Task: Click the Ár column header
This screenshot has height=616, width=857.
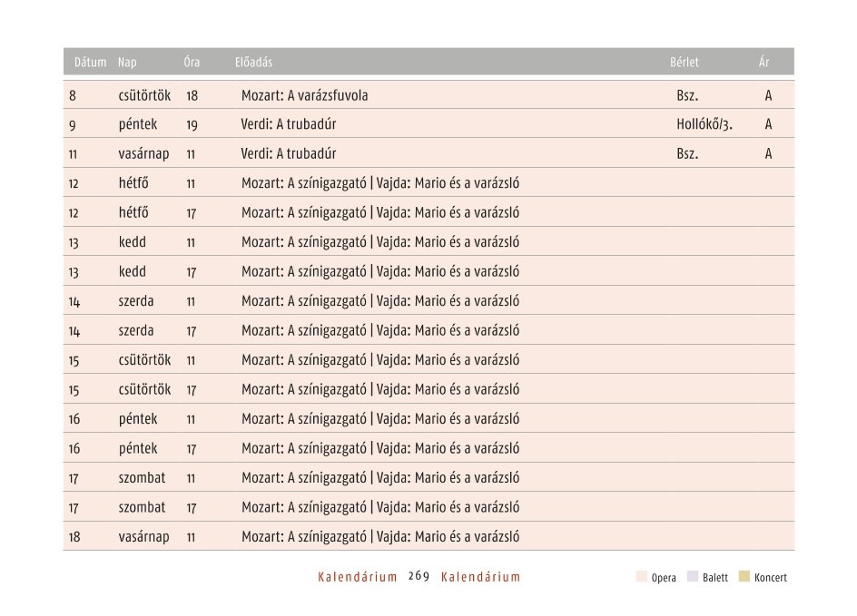Action: tap(764, 62)
